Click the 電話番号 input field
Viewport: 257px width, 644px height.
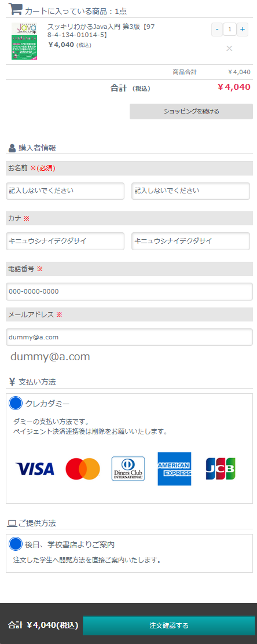pos(129,292)
